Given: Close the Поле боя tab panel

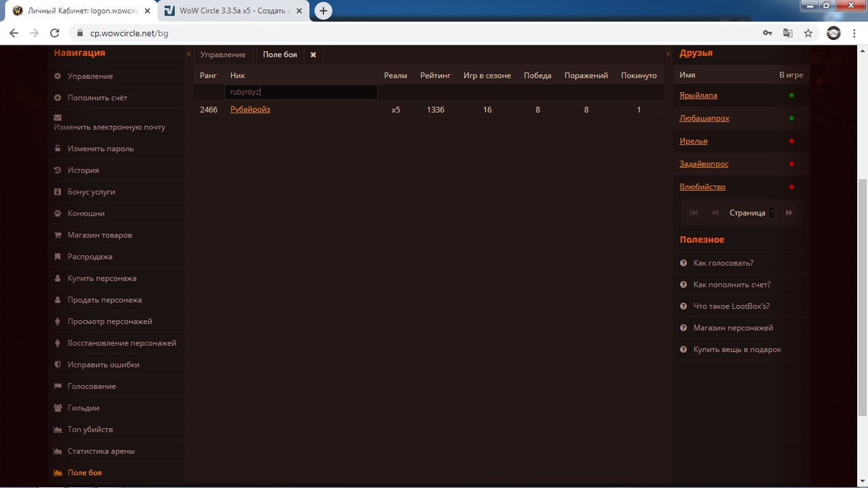Looking at the screenshot, I should click(313, 55).
